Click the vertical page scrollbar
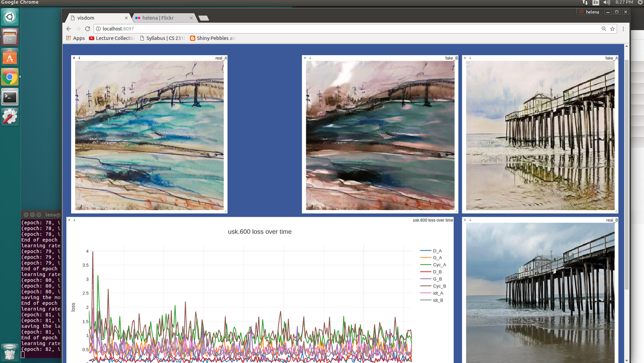The image size is (644, 363). coord(626,169)
